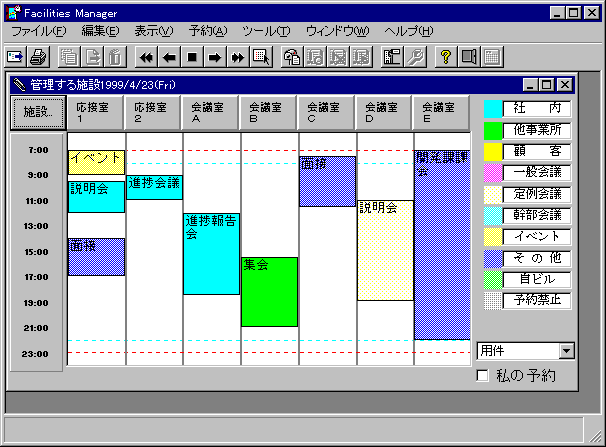
Task: Click the 応接室 2 column header
Action: pos(153,112)
